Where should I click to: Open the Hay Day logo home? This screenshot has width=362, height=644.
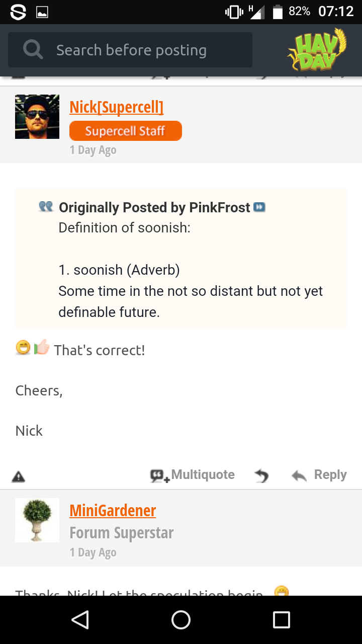(x=317, y=49)
